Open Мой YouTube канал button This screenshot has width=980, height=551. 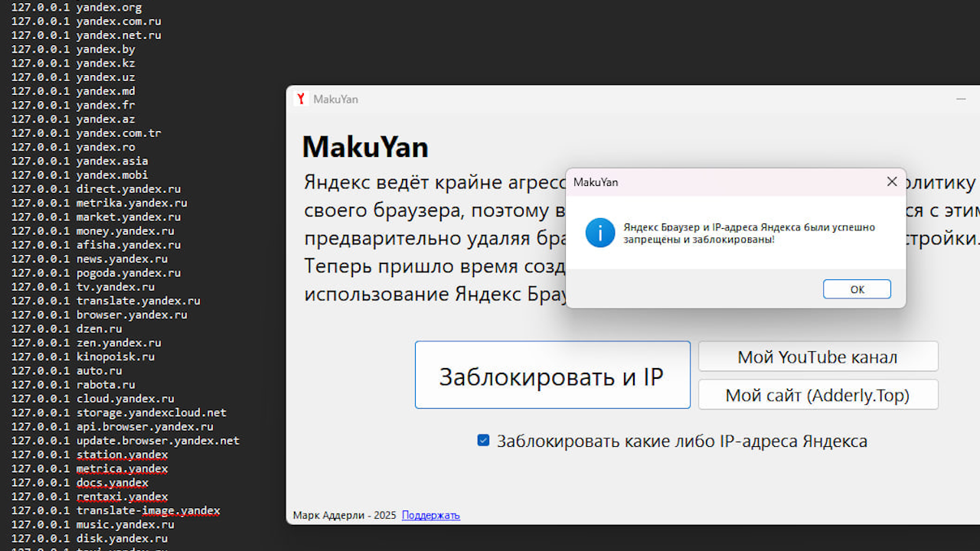tap(818, 357)
